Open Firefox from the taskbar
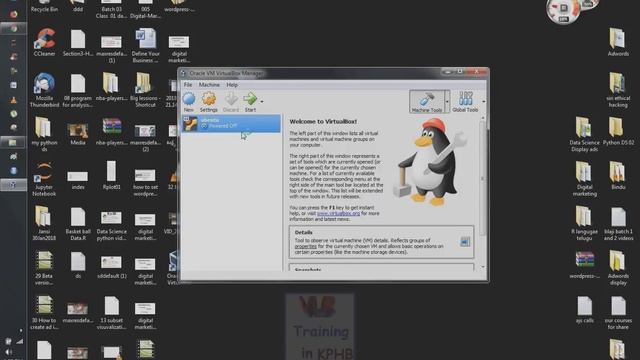 point(13,14)
